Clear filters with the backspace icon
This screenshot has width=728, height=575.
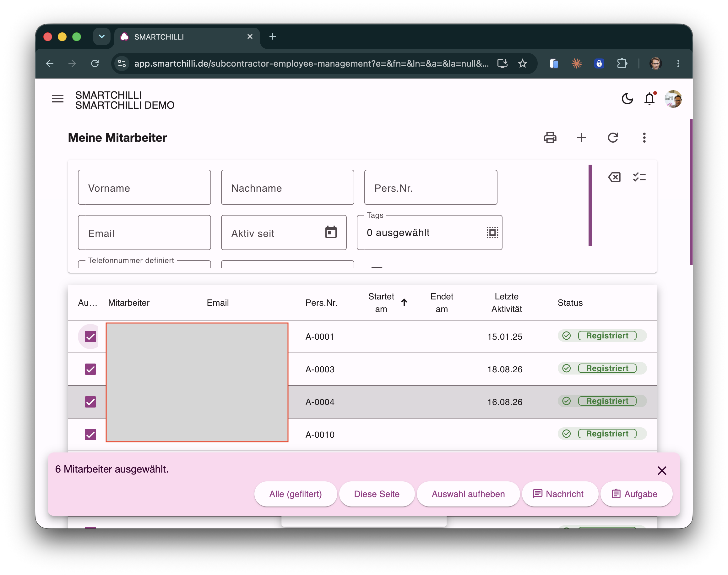coord(614,177)
